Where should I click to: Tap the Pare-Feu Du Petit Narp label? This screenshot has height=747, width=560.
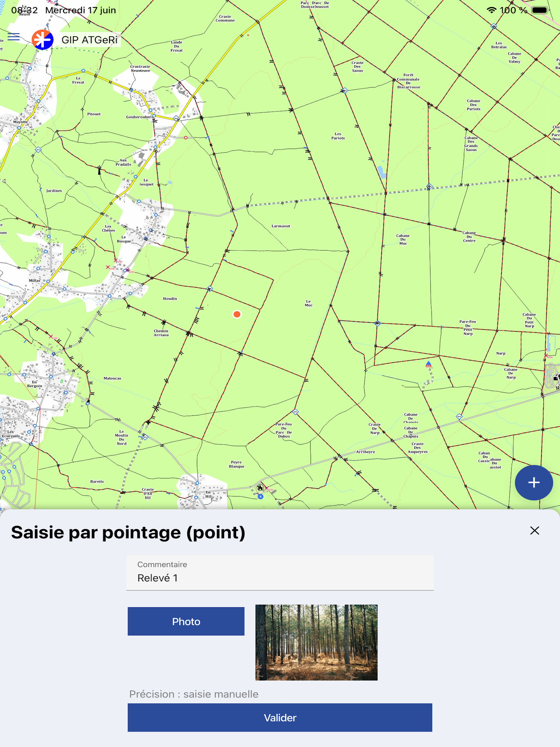tap(467, 328)
